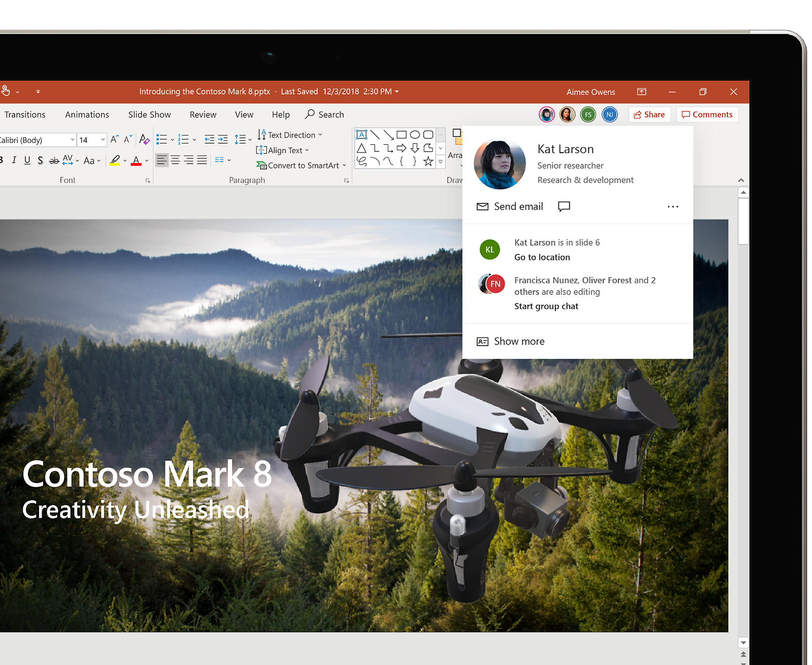The width and height of the screenshot is (812, 665).
Task: Switch to the Slide Show tab
Action: (149, 115)
